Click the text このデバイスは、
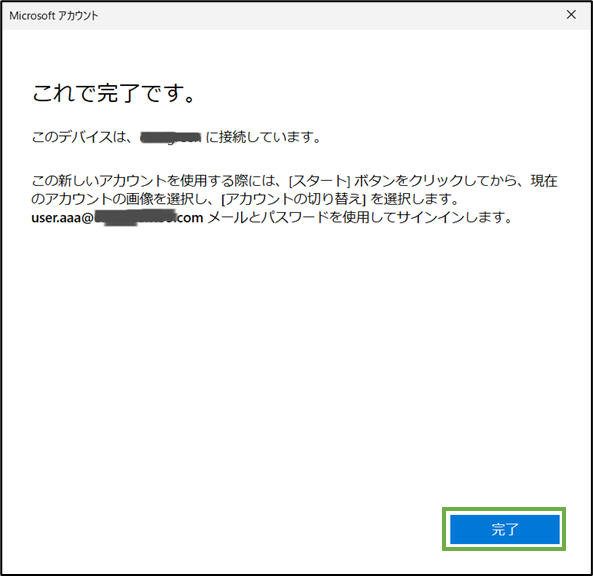Screen dimensions: 593x576 [82, 137]
